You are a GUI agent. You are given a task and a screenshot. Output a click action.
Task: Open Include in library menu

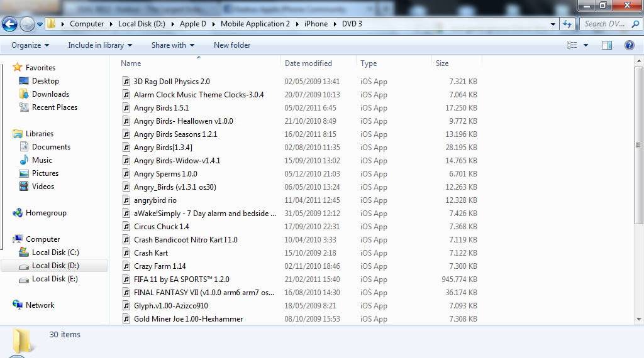(100, 45)
